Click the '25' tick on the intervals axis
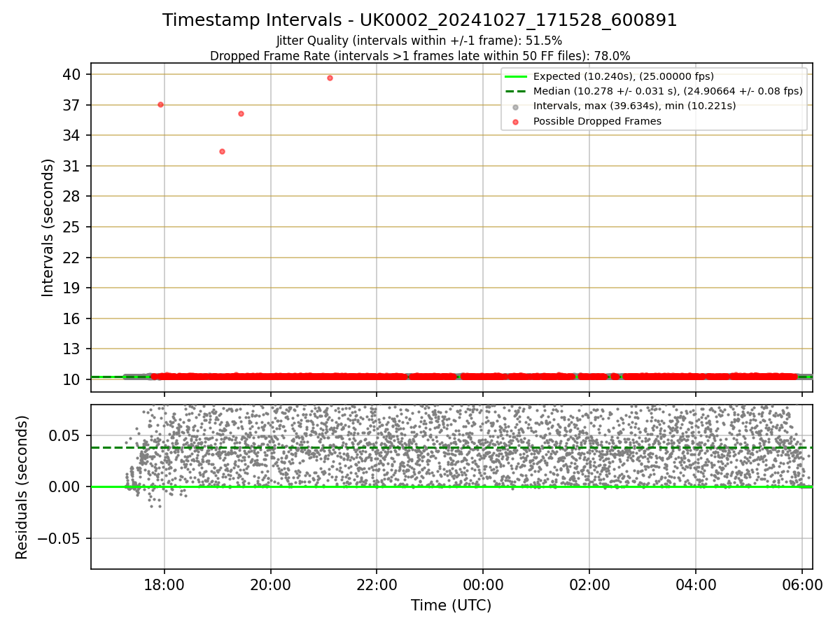The height and width of the screenshot is (630, 840). 73,227
